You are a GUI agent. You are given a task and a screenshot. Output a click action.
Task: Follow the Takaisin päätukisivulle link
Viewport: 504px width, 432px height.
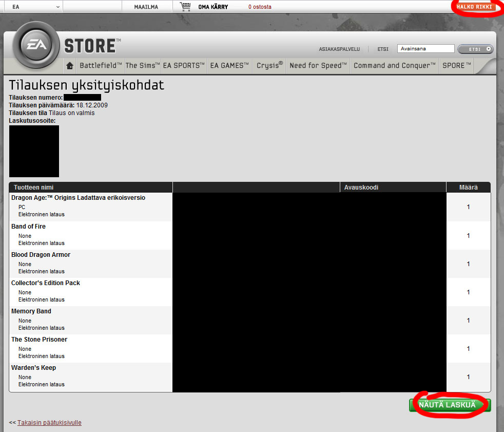click(49, 423)
